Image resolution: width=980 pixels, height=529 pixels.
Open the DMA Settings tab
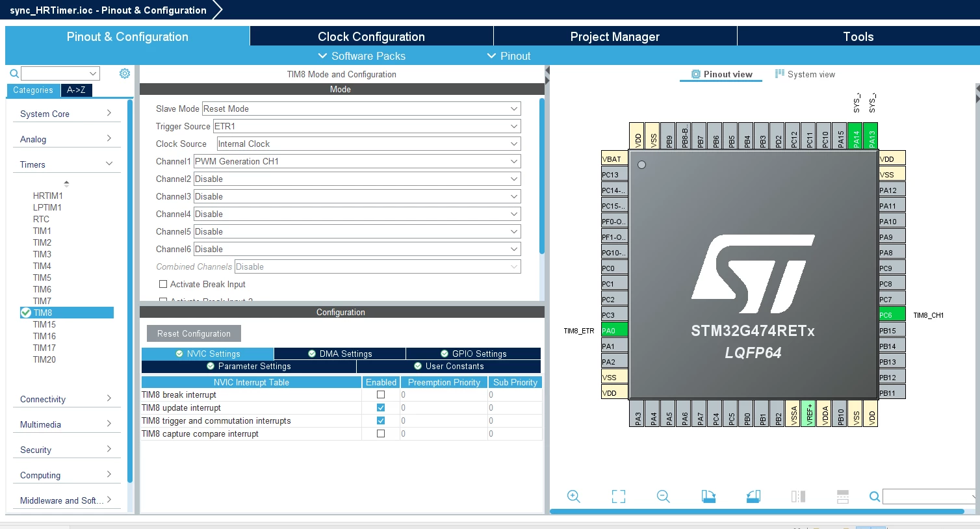pyautogui.click(x=340, y=354)
